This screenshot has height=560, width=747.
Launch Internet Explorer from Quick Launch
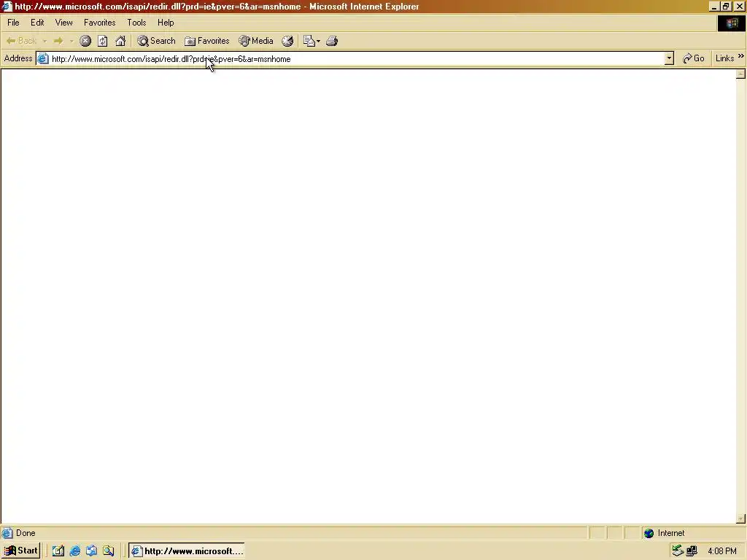[x=75, y=551]
